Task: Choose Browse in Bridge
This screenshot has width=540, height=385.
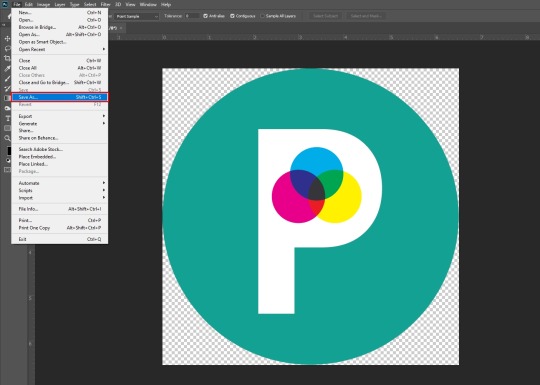Action: tap(60, 27)
